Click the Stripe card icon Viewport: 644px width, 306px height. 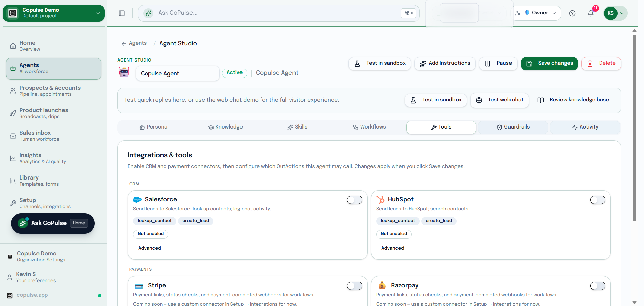(x=139, y=286)
